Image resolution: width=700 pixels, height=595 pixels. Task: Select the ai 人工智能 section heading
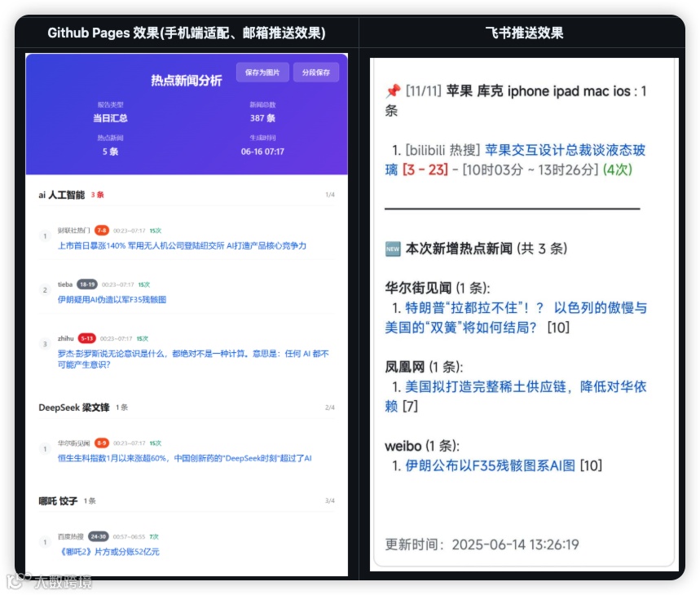point(62,195)
